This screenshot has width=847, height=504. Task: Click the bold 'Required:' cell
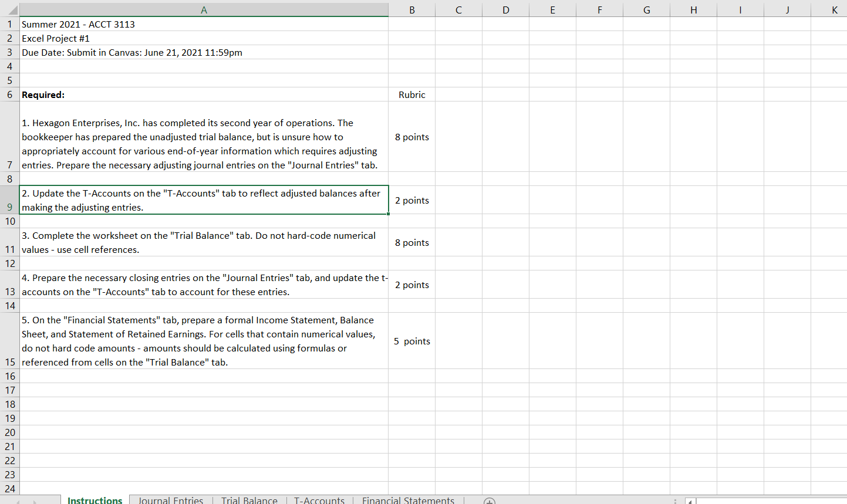pos(204,94)
